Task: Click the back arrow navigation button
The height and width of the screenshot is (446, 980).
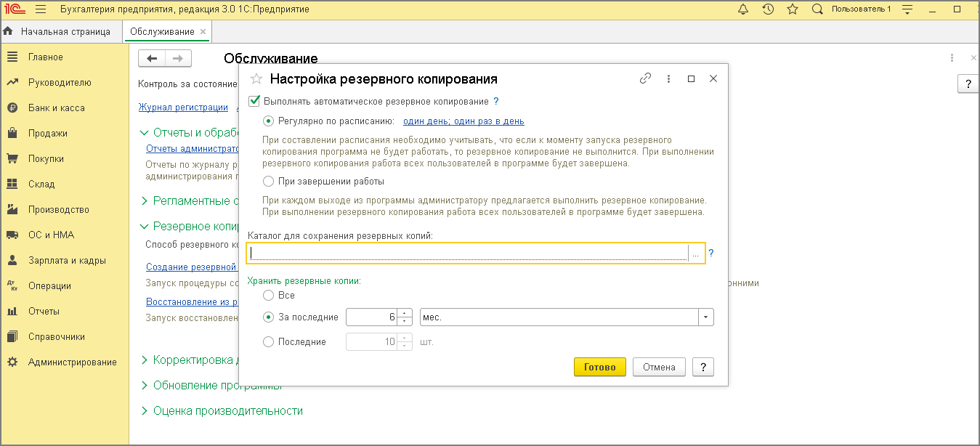Action: click(x=152, y=59)
